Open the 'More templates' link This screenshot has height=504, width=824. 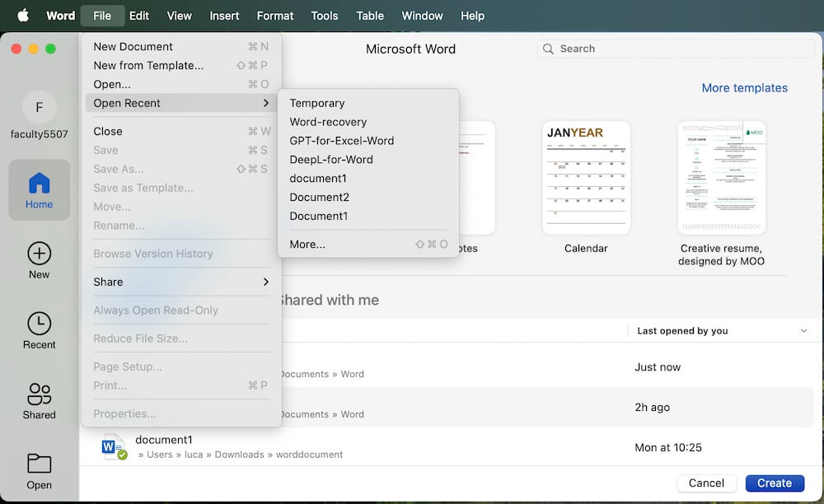tap(744, 87)
